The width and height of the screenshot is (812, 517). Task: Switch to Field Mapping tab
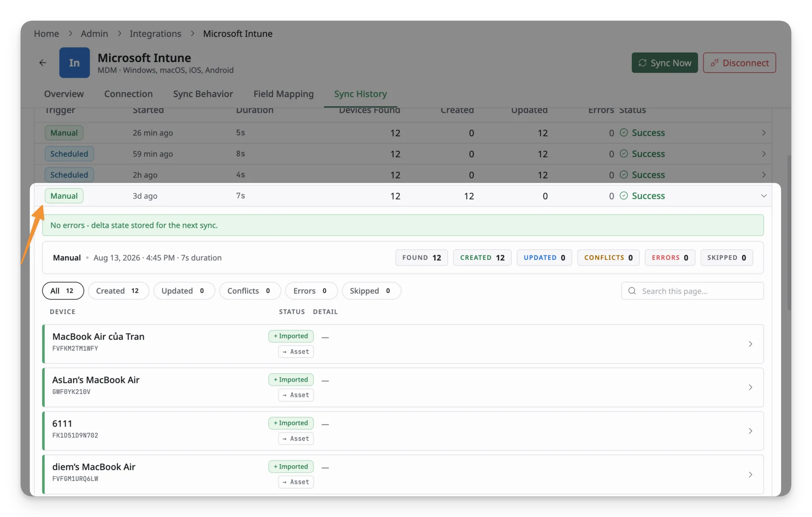tap(283, 94)
